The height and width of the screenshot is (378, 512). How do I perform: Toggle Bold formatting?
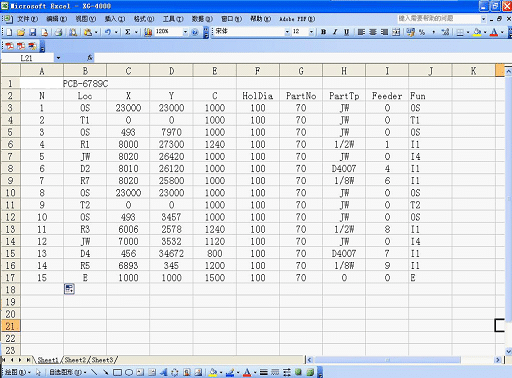[323, 32]
